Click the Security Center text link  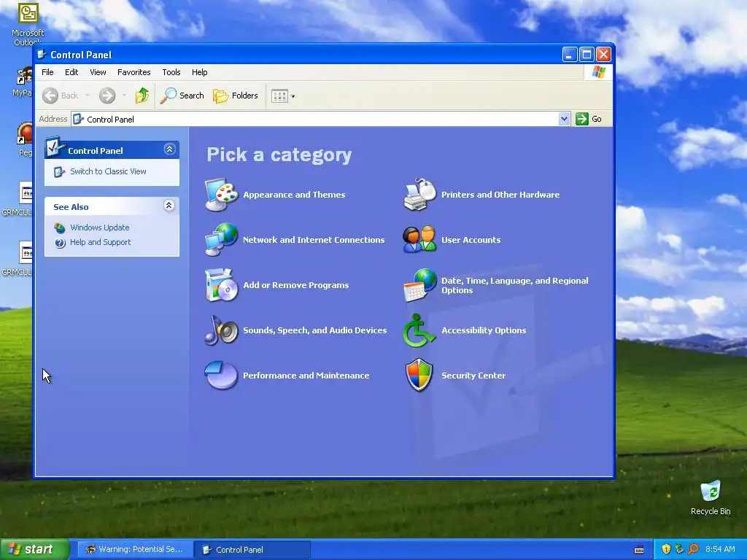tap(473, 376)
